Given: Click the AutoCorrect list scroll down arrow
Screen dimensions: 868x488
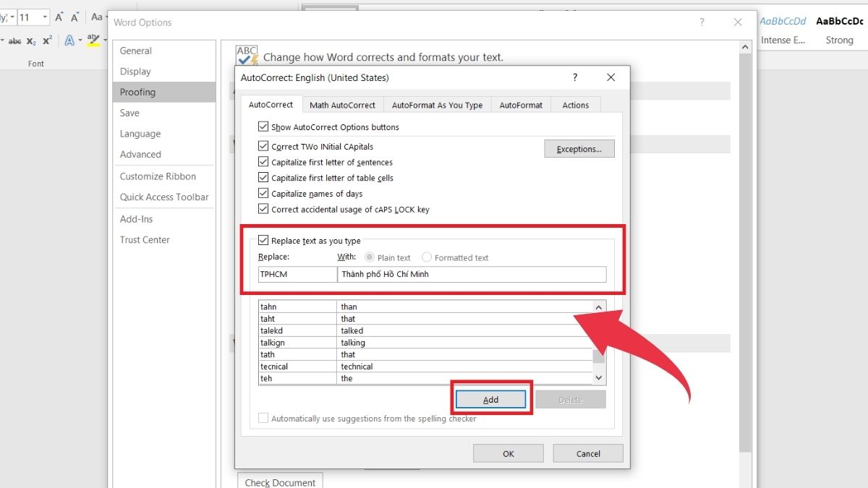Looking at the screenshot, I should pyautogui.click(x=599, y=378).
